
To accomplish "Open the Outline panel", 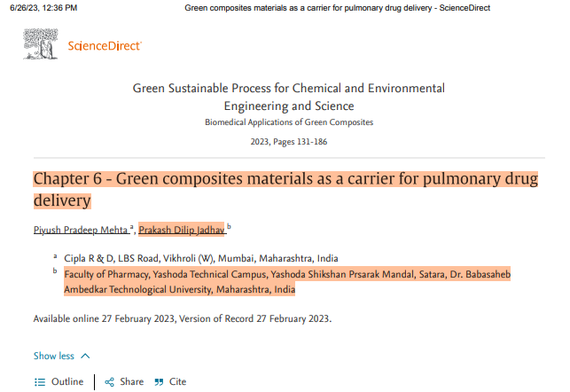I will [x=67, y=382].
